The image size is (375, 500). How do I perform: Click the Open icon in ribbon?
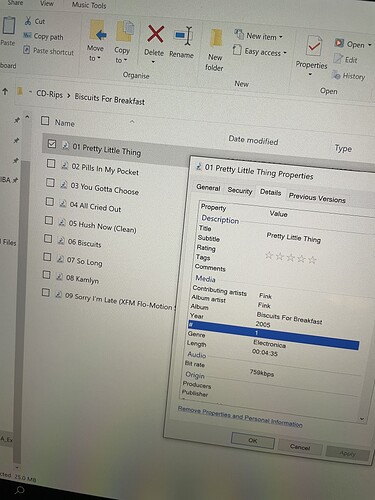pos(339,43)
